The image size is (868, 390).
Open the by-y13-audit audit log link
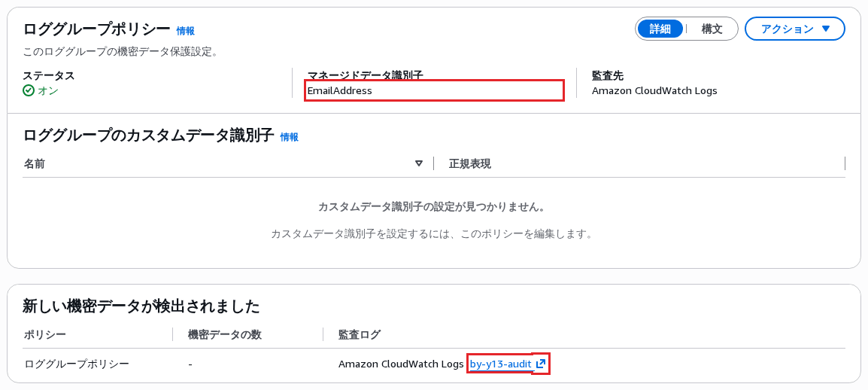pos(500,364)
